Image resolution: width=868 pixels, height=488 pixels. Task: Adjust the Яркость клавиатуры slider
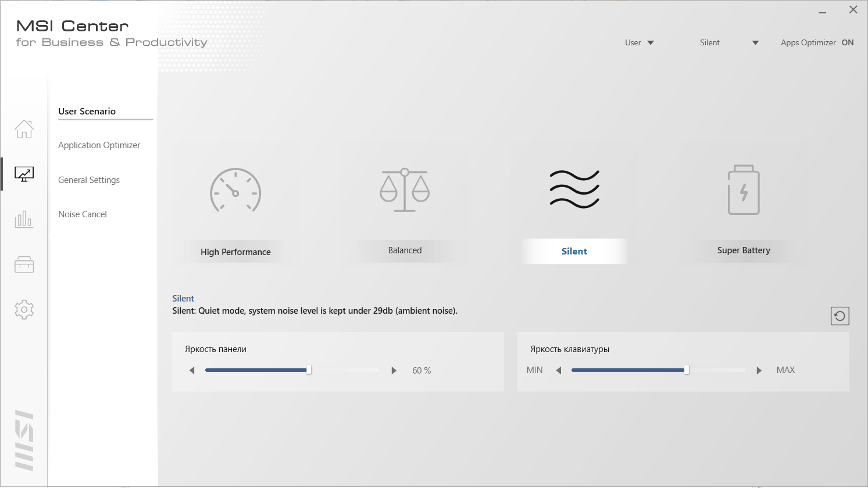tap(658, 370)
